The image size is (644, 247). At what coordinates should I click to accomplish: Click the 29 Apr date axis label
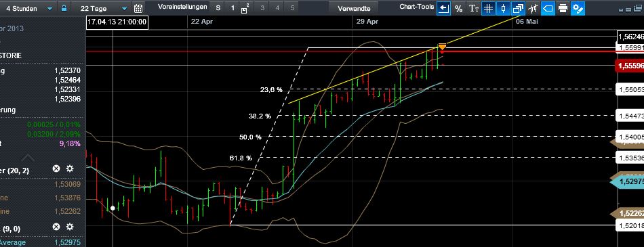coord(367,22)
